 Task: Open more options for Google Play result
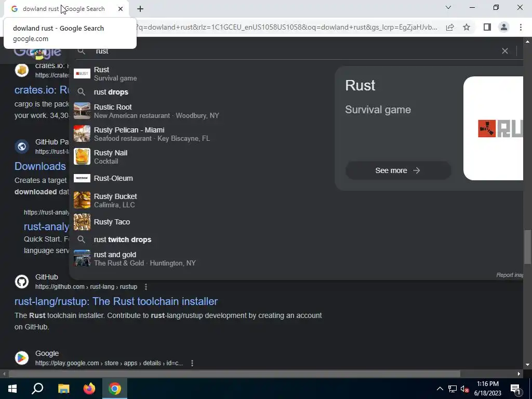pos(192,363)
